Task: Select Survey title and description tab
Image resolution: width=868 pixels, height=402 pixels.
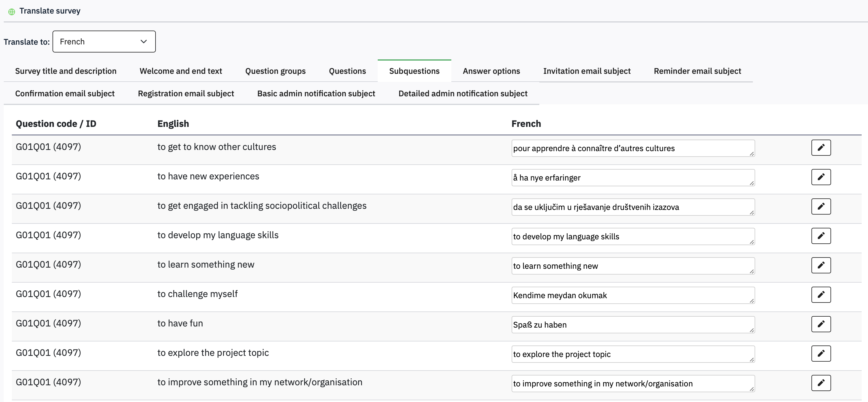Action: coord(66,71)
